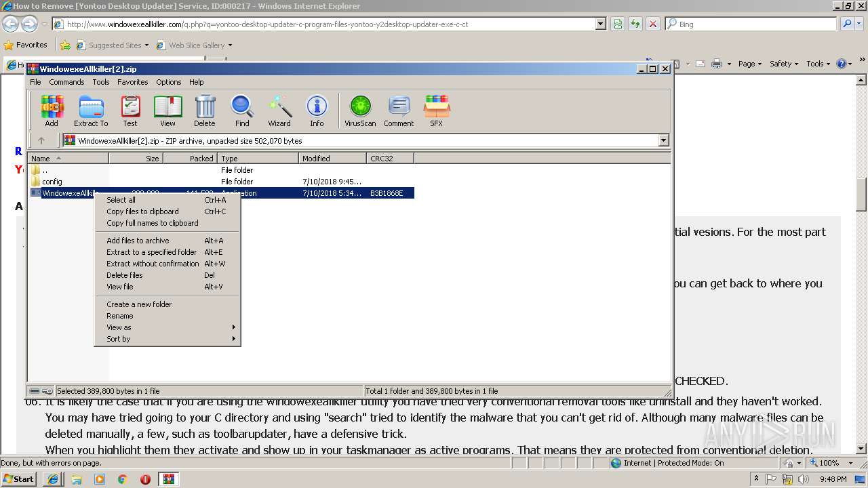Open the IE Page menu dropdown
868x488 pixels.
tap(750, 64)
